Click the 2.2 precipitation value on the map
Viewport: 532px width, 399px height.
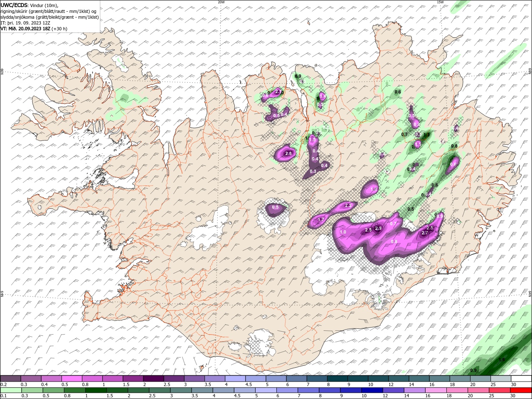[x=348, y=205]
